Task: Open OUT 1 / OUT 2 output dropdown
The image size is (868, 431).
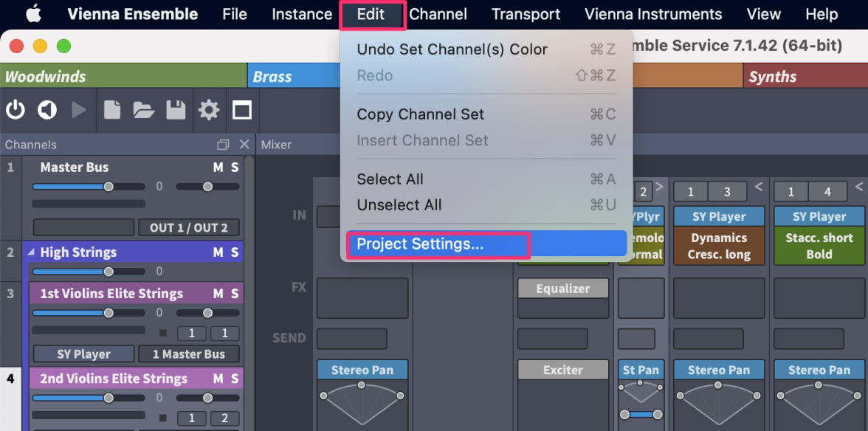Action: click(189, 227)
